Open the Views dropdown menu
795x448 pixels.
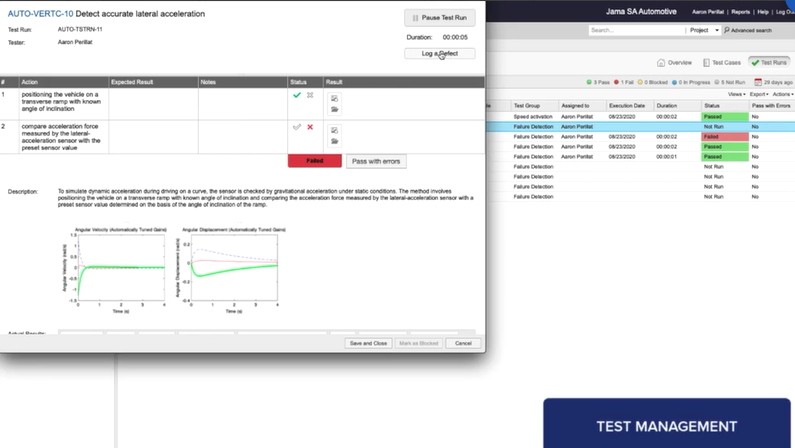point(736,94)
